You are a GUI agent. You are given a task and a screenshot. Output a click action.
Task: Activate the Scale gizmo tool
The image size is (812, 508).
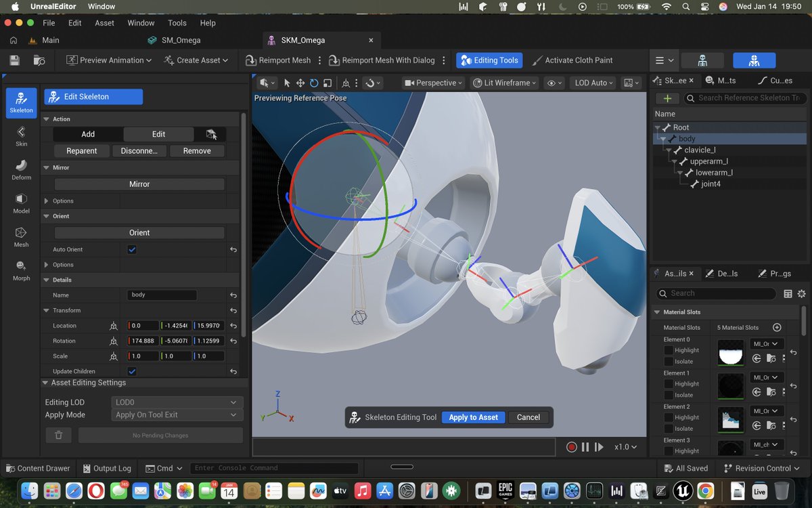pyautogui.click(x=328, y=83)
